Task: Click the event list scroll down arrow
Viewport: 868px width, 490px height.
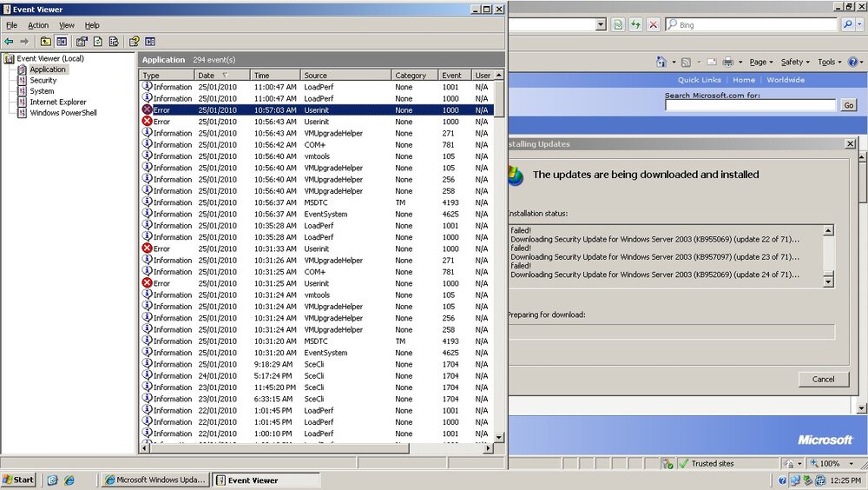Action: pos(499,437)
